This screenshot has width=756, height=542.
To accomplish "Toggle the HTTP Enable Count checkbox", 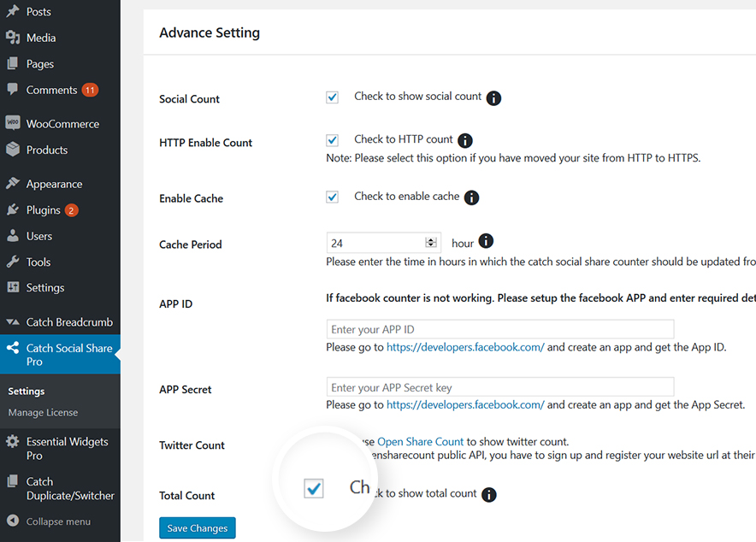I will click(x=332, y=140).
